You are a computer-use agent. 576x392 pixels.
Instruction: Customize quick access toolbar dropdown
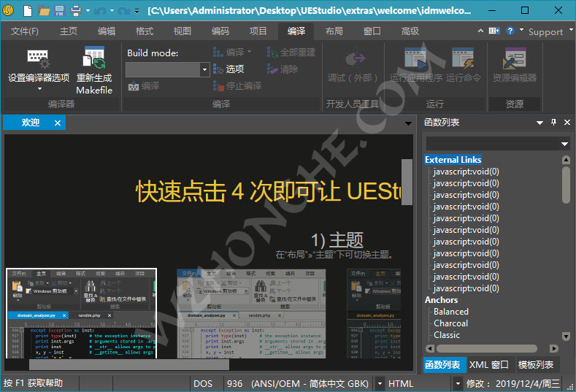(137, 11)
